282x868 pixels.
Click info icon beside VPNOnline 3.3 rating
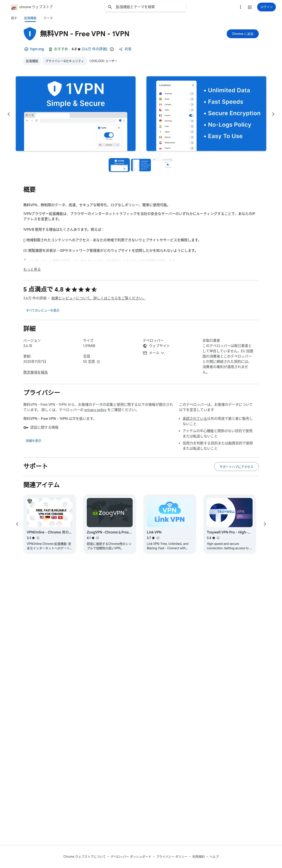38,538
